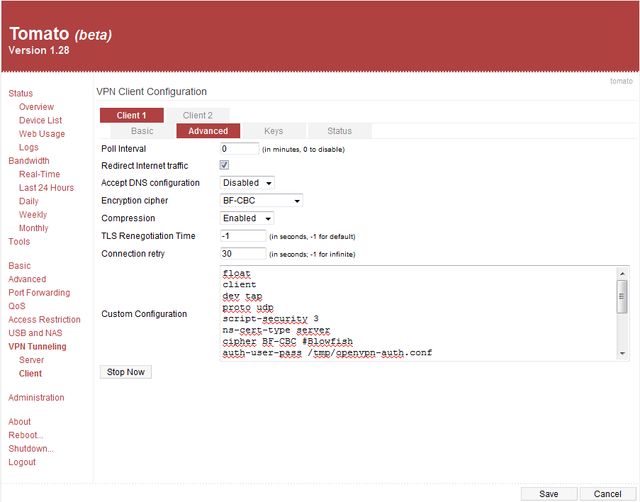Click Reboot... in sidebar
Viewport: 640px width, 502px height.
(x=25, y=435)
